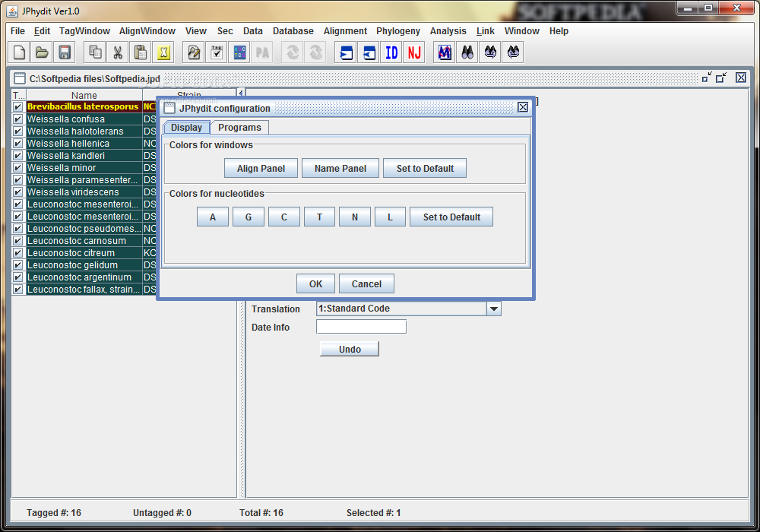Save using the floppy disk icon
Viewport: 760px width, 532px height.
[65, 52]
